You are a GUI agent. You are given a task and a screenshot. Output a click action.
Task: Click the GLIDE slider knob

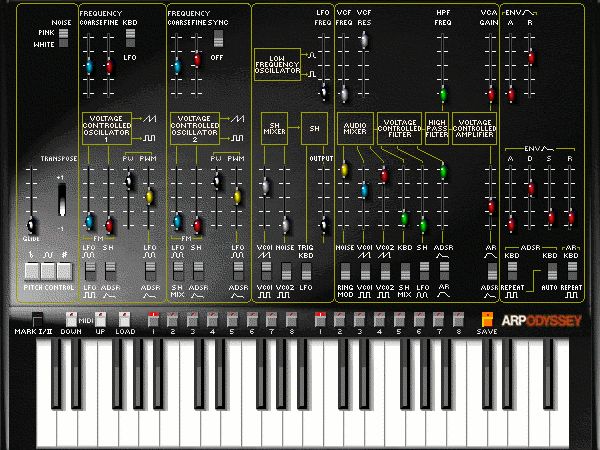31,223
